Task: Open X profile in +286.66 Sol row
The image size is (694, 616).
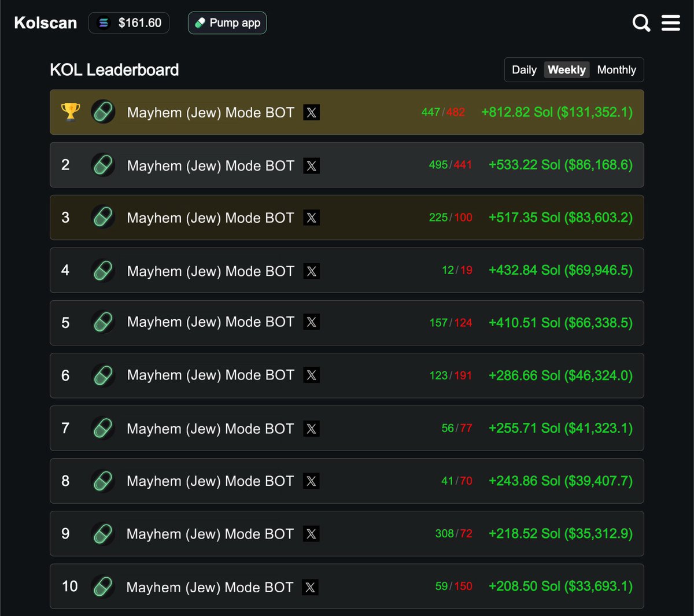Action: tap(311, 375)
